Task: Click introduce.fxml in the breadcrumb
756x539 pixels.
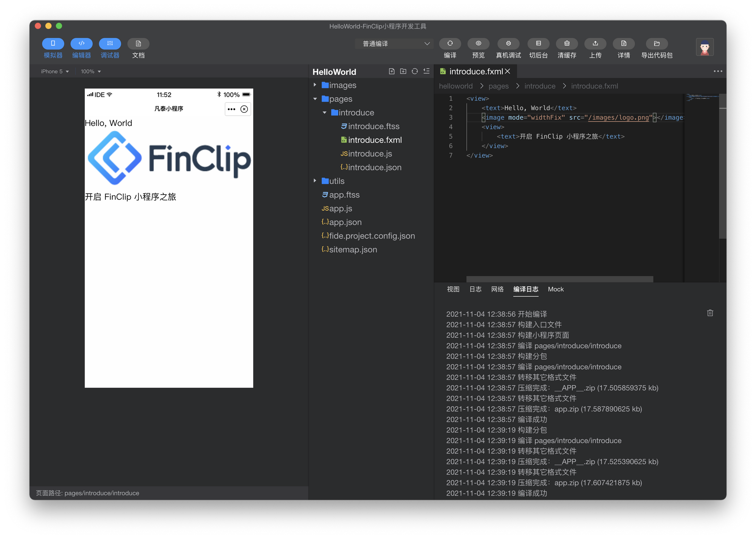Action: 595,86
